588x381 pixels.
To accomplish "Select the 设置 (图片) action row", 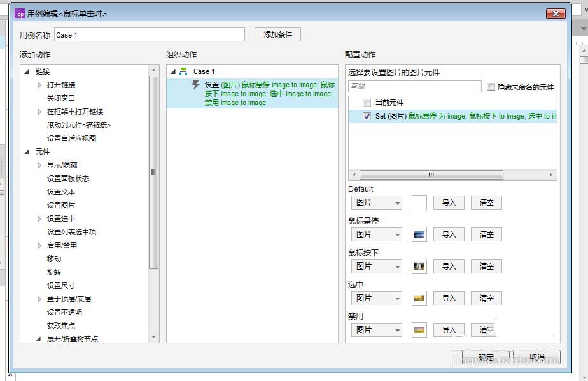I will tap(252, 94).
